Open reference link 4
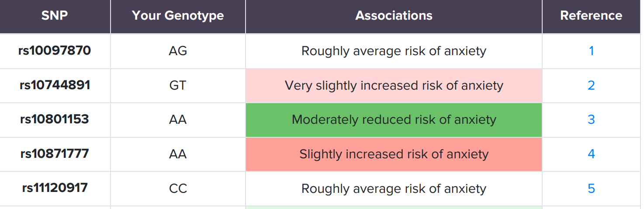Image resolution: width=644 pixels, height=209 pixels. 591,154
